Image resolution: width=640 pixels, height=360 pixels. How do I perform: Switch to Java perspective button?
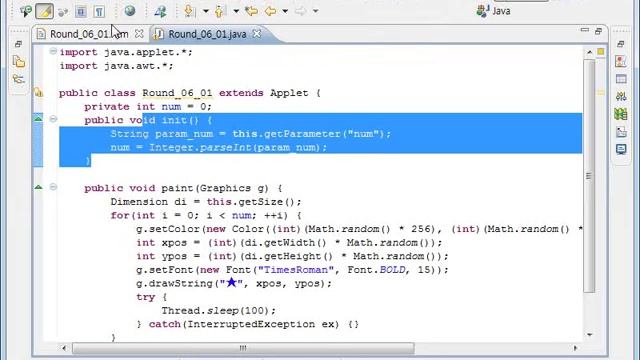(x=493, y=11)
